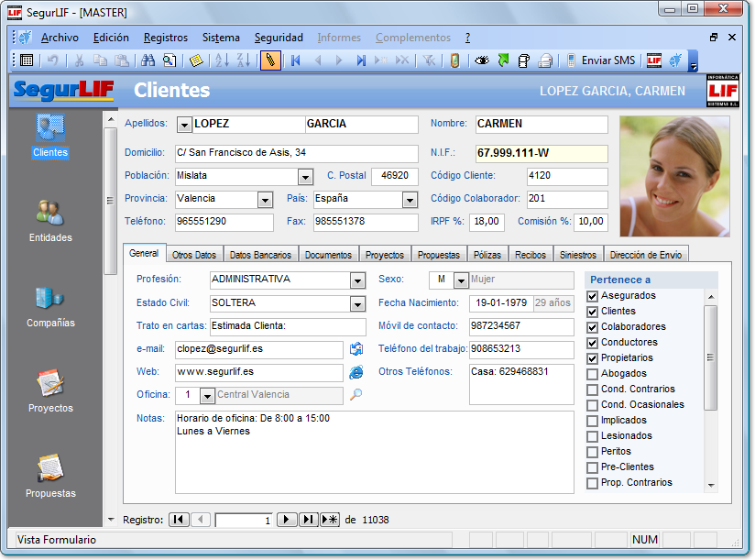Viewport: 755px width, 560px height.
Task: Click the office search magnifier icon
Action: tap(356, 395)
